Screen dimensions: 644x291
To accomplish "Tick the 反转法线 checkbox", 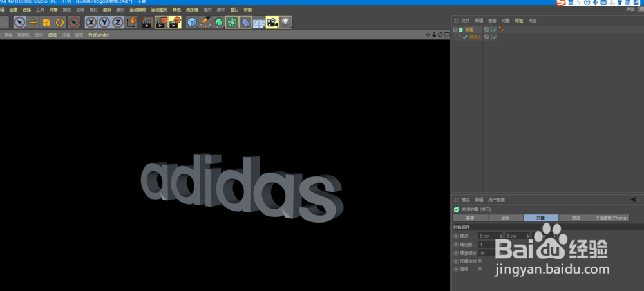I will (x=480, y=261).
